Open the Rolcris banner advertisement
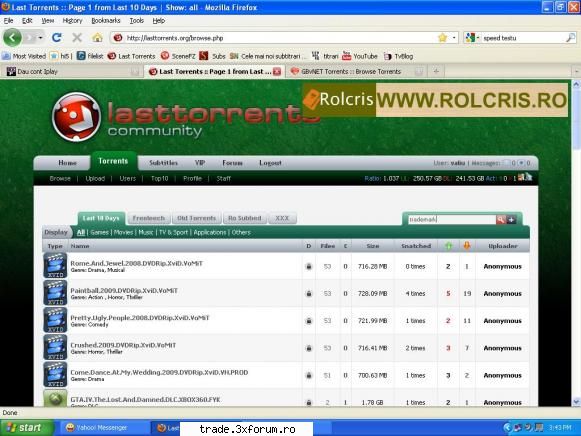Screen dimensions: 581x436 point(435,100)
